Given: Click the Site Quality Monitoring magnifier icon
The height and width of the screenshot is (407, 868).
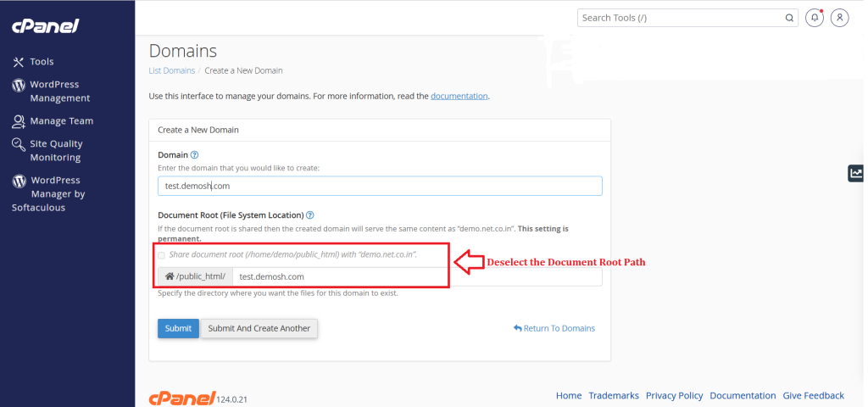Looking at the screenshot, I should coord(19,144).
